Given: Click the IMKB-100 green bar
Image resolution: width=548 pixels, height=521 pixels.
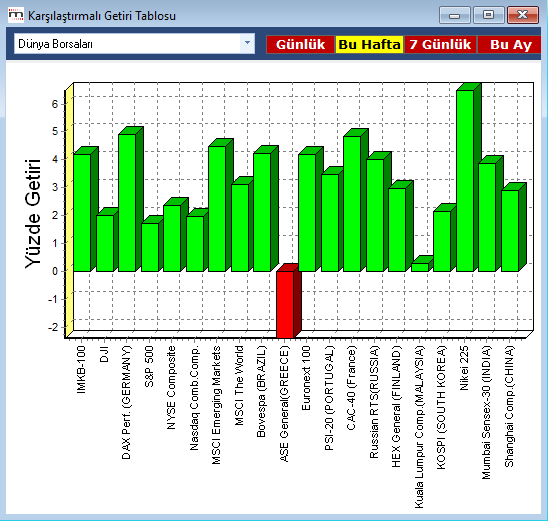Looking at the screenshot, I should [82, 212].
